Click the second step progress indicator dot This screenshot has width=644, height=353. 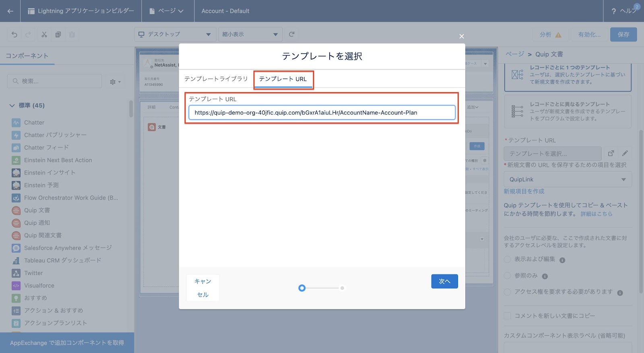tap(342, 288)
